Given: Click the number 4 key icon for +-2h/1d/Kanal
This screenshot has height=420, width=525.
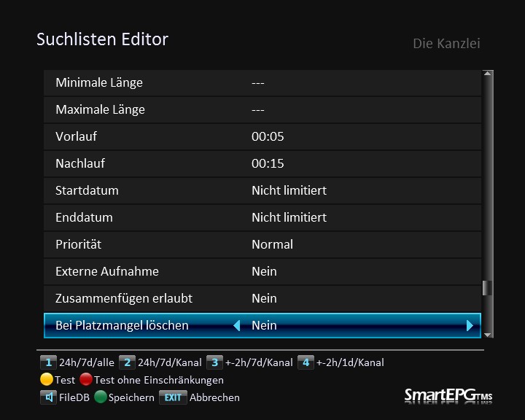Looking at the screenshot, I should point(306,362).
